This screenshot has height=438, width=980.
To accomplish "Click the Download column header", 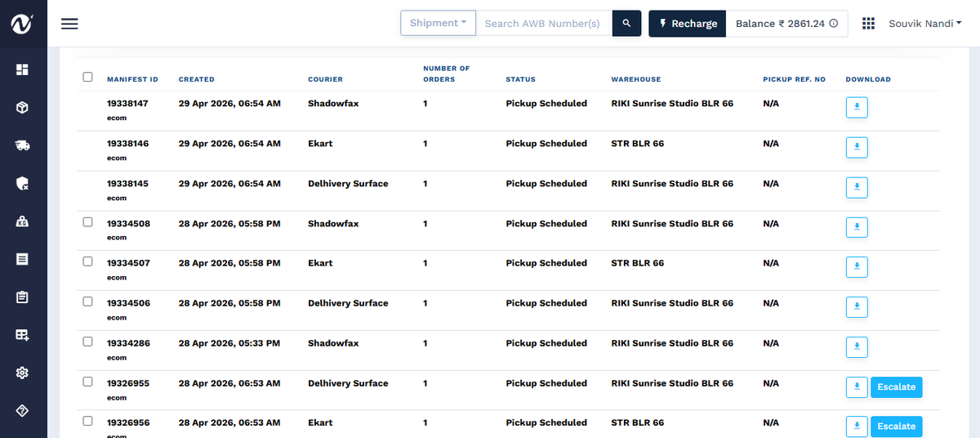I will [868, 79].
